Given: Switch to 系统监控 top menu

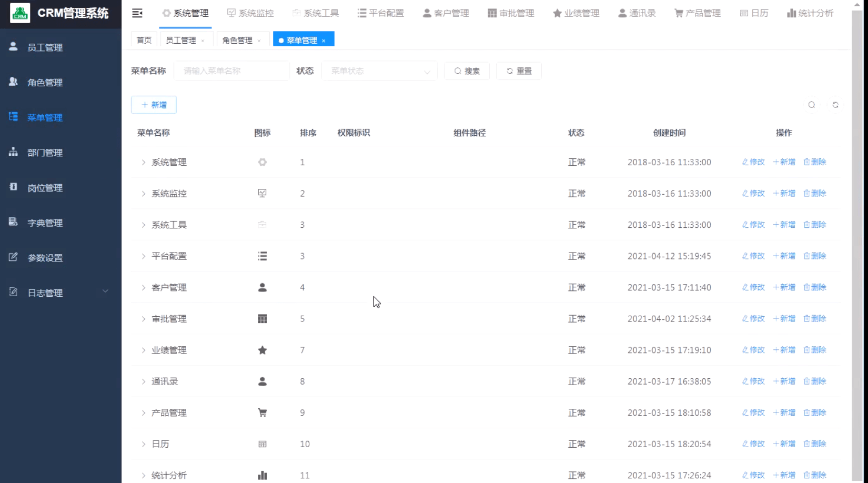Looking at the screenshot, I should pos(250,13).
